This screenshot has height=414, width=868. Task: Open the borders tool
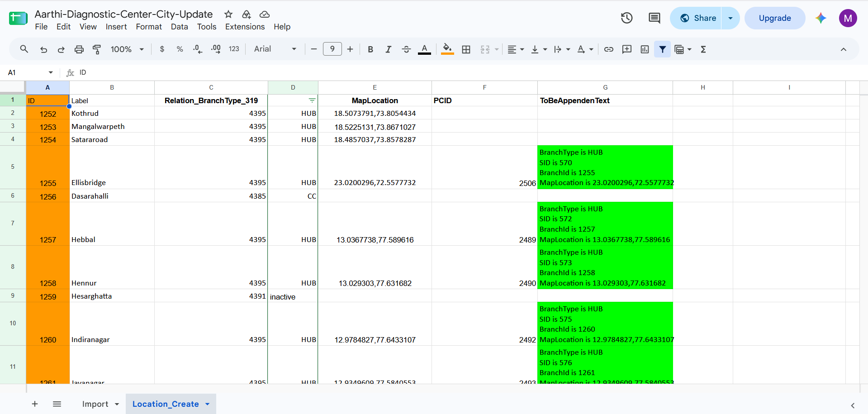click(466, 49)
